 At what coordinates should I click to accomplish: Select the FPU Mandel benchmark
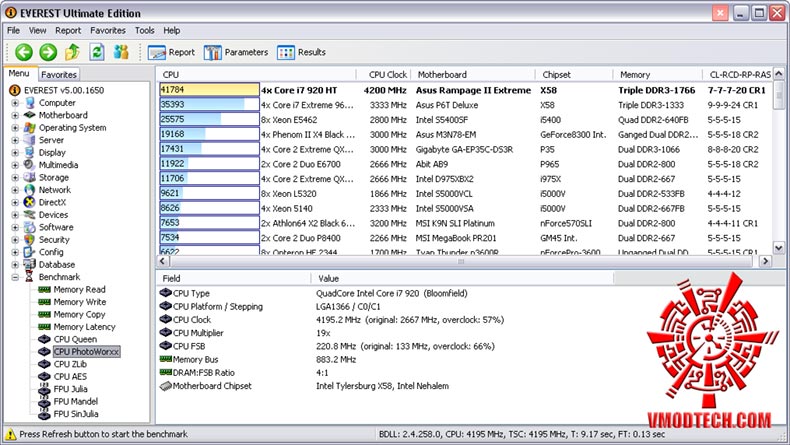click(76, 402)
